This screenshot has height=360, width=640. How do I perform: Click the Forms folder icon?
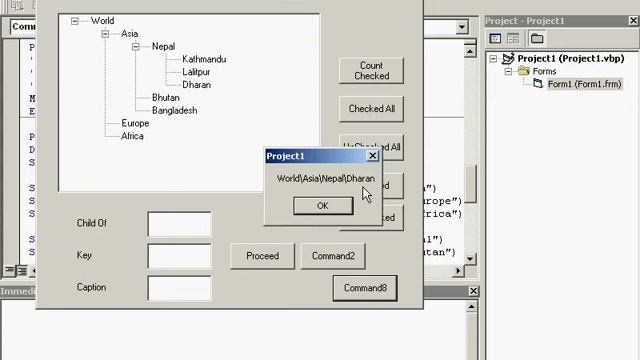(x=524, y=71)
